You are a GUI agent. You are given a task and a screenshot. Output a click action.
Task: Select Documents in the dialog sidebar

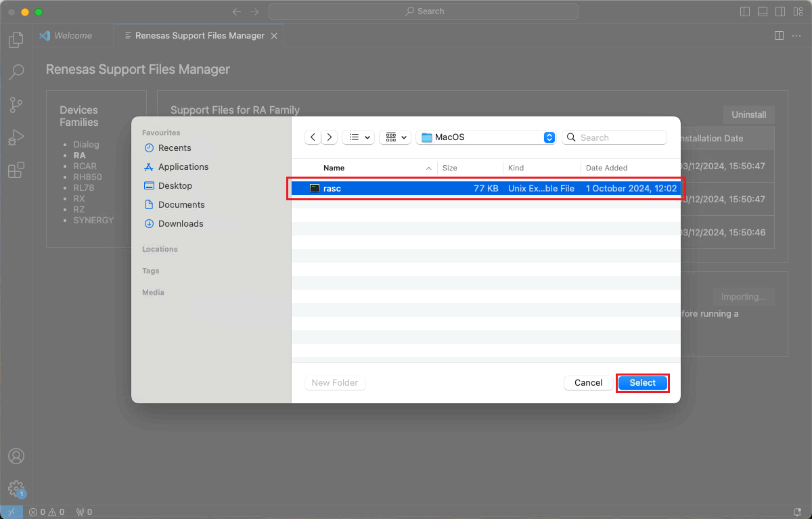pyautogui.click(x=181, y=204)
